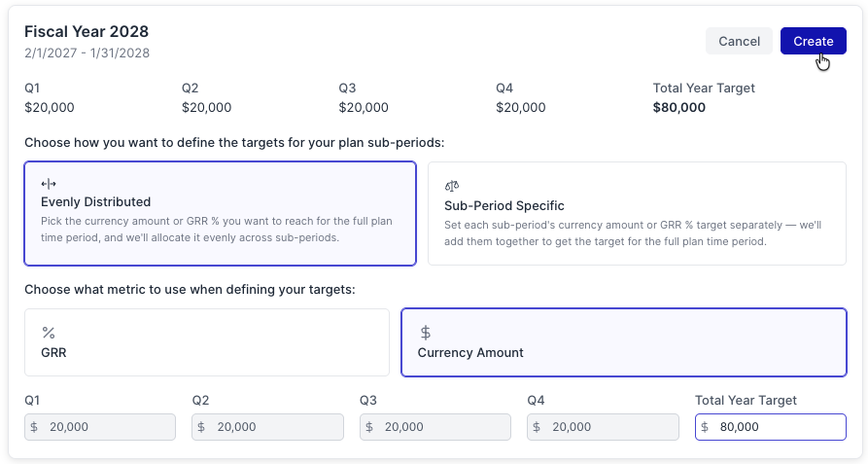This screenshot has width=868, height=464.
Task: Click the evenly distributed arrows icon
Action: [x=49, y=184]
